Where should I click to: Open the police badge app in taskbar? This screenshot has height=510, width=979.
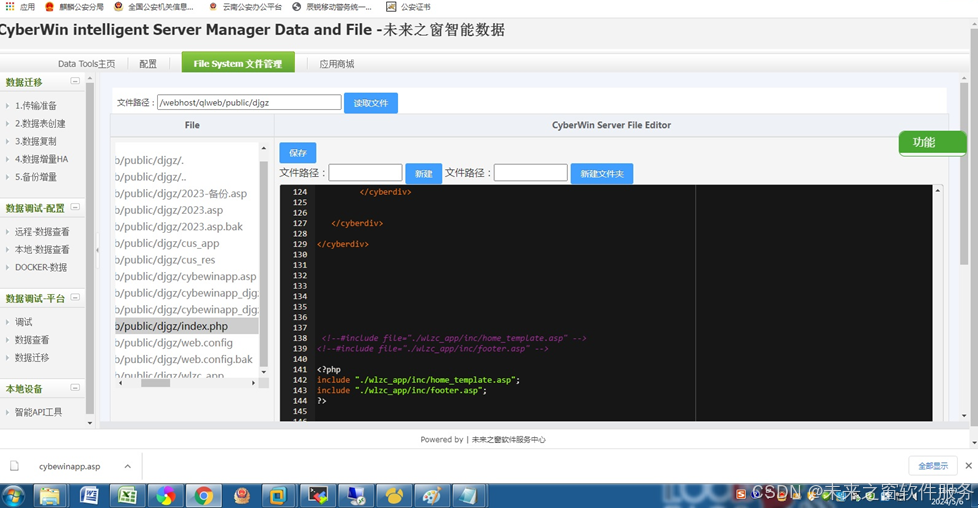[242, 496]
